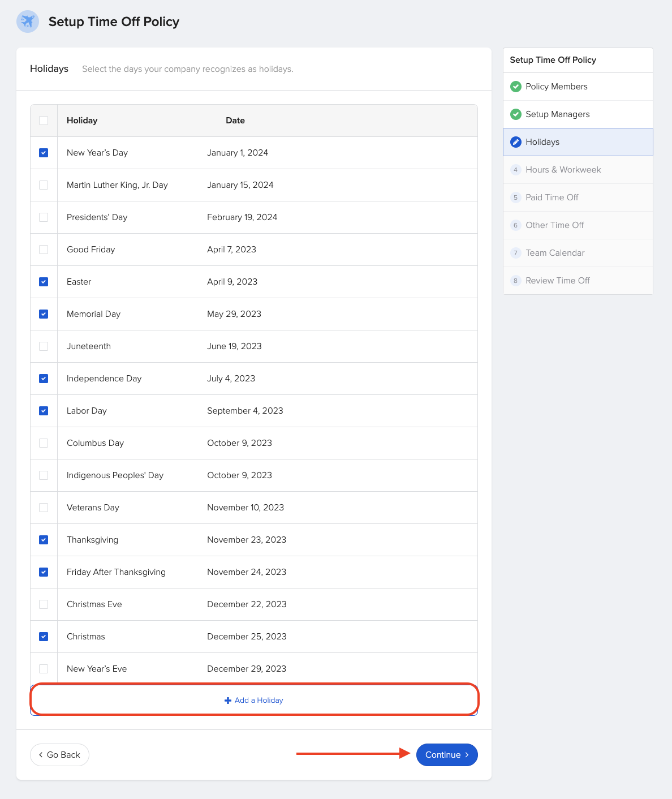672x799 pixels.
Task: Click the pencil icon next to Holidays step
Action: tap(515, 142)
